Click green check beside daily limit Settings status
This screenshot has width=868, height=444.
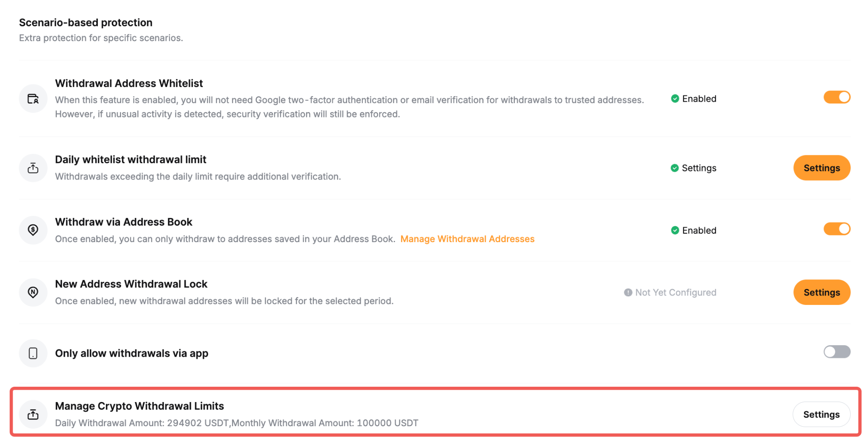click(675, 168)
